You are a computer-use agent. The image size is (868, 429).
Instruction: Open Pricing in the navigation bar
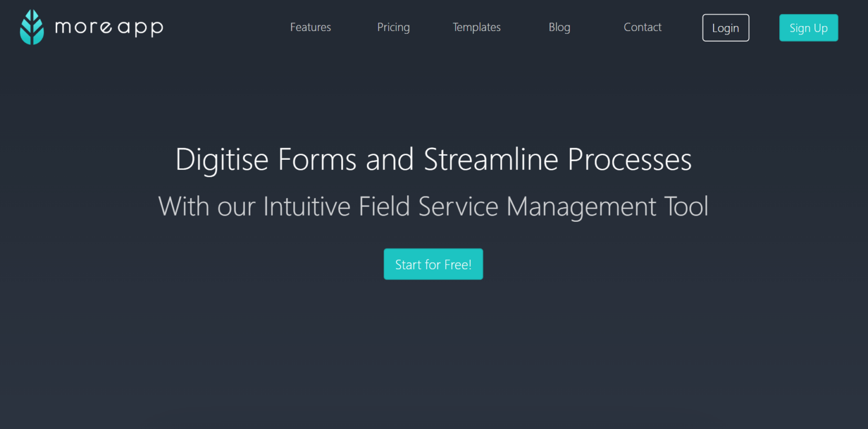393,27
